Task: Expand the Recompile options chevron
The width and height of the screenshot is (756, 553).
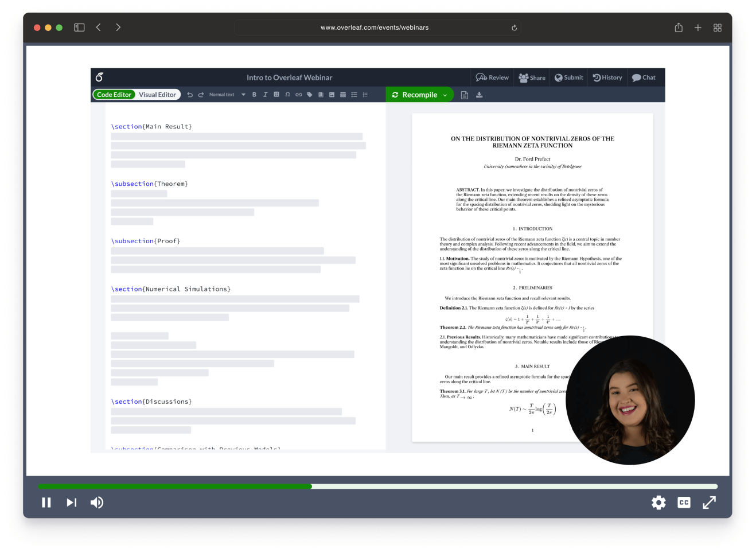Action: pos(445,95)
